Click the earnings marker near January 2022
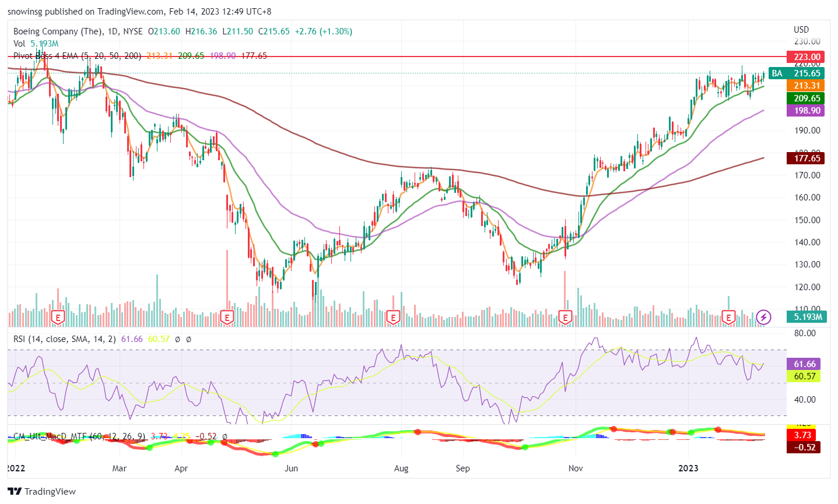Viewport: 838px width, 504px height. tap(58, 318)
